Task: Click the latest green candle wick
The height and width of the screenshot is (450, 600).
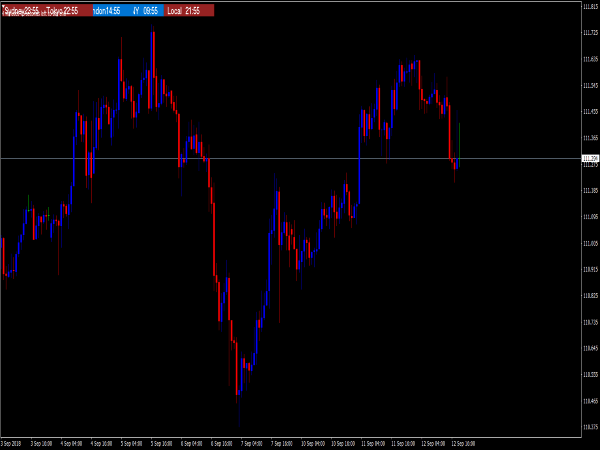Action: coord(459,145)
